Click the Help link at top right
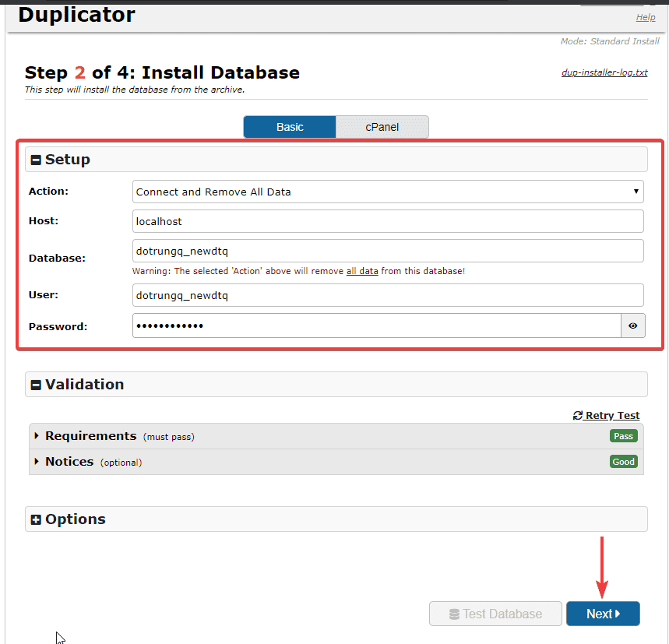This screenshot has width=669, height=644. (646, 16)
